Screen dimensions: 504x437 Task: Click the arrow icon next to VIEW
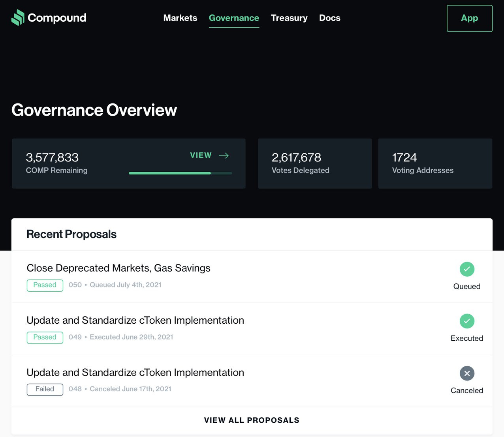(x=224, y=156)
